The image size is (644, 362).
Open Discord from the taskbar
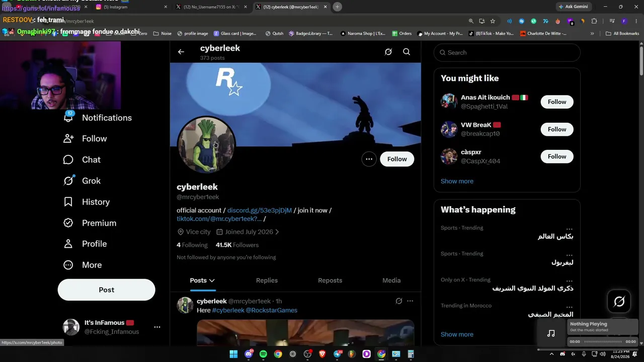coord(249,354)
